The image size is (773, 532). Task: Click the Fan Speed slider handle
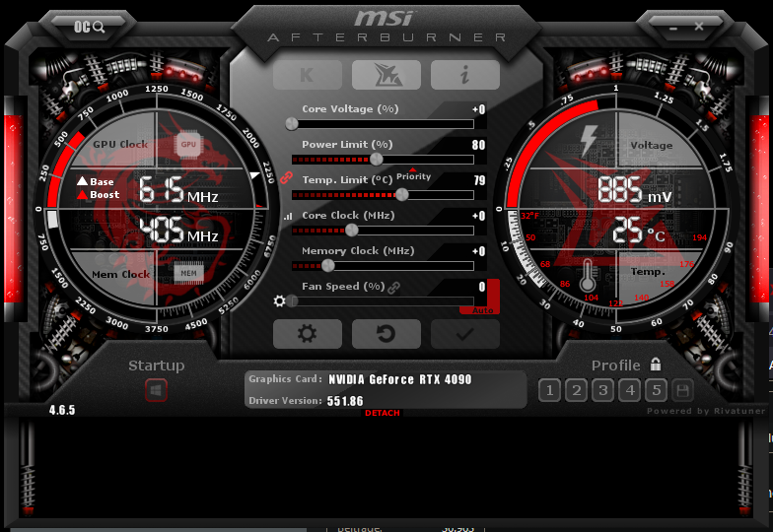point(292,301)
